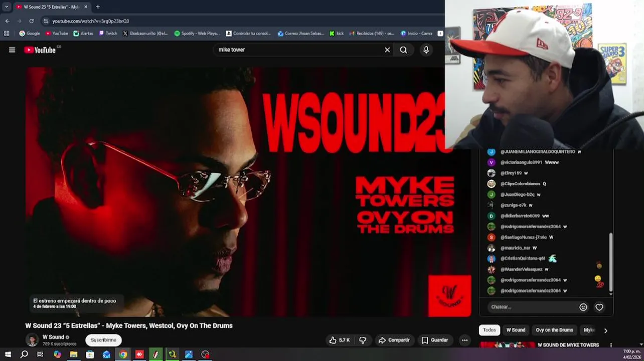Open site information icon in address bar
The height and width of the screenshot is (361, 644).
46,21
